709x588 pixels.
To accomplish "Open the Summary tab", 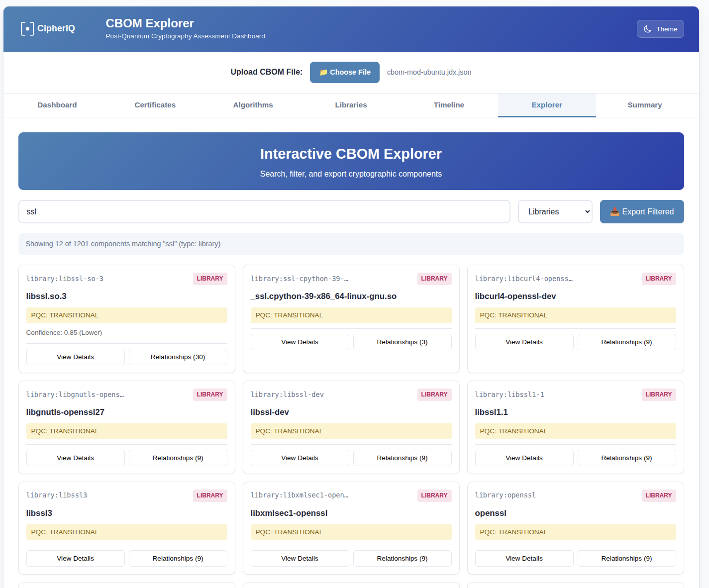I will click(644, 105).
